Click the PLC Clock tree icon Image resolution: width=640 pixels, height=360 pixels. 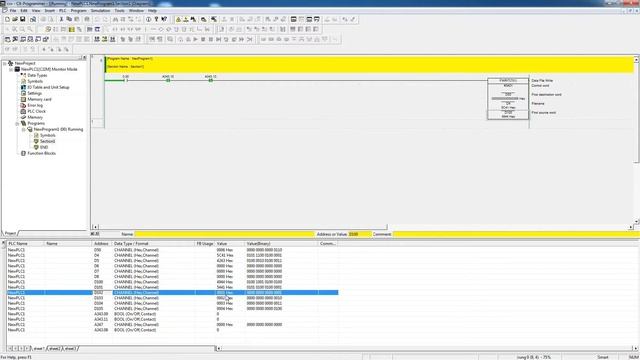(x=23, y=111)
